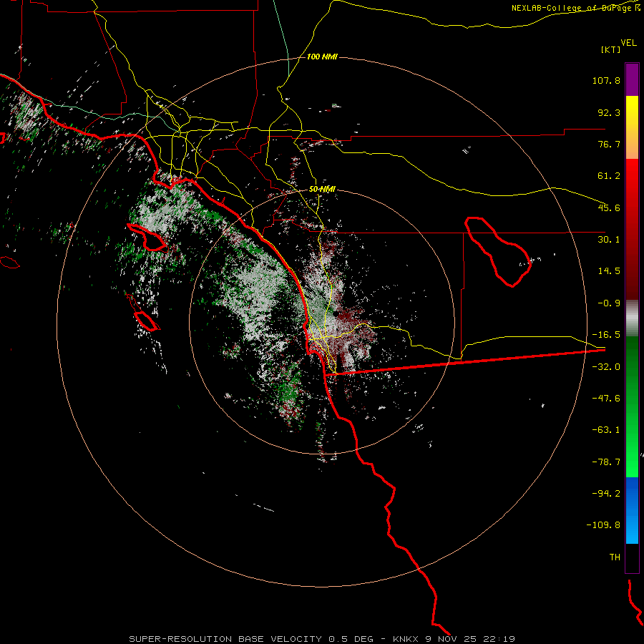Click the 14.5 velocity scale label

[609, 271]
